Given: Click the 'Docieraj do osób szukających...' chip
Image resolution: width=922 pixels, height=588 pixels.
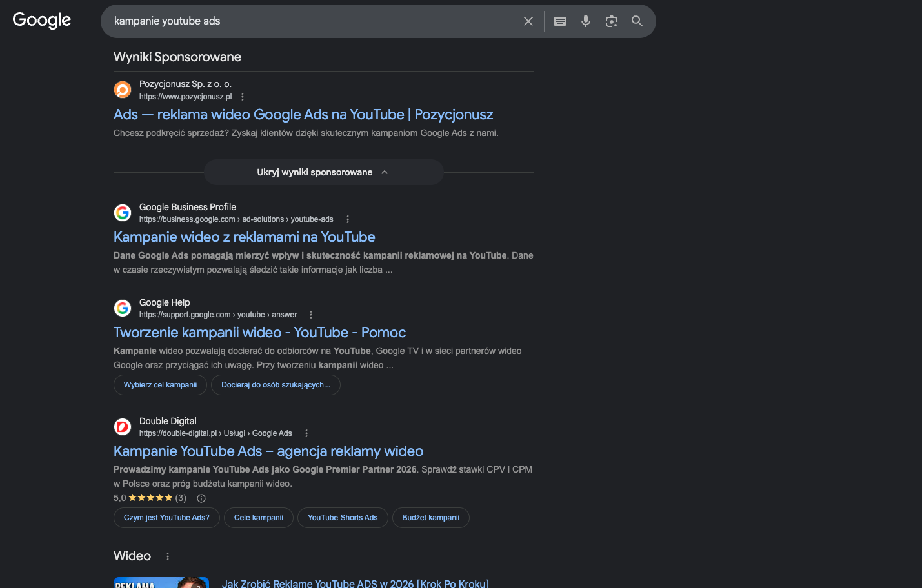Looking at the screenshot, I should tap(276, 385).
